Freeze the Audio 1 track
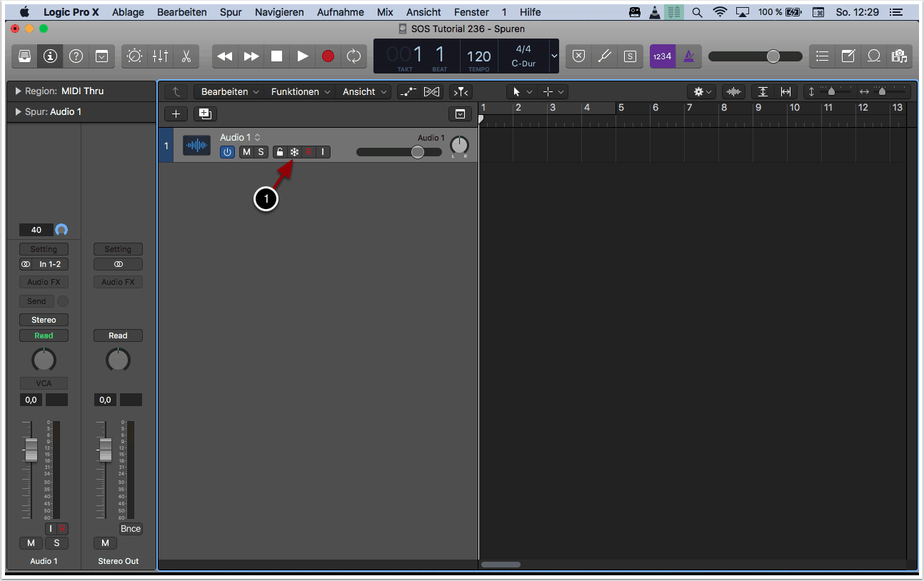 point(295,151)
